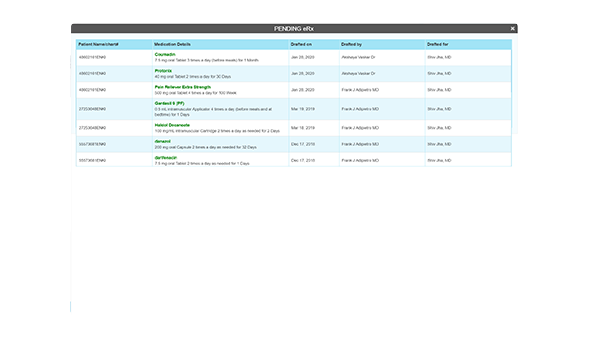Close the PENDING eRx dialog
Image resolution: width=590 pixels, height=360 pixels.
point(512,29)
